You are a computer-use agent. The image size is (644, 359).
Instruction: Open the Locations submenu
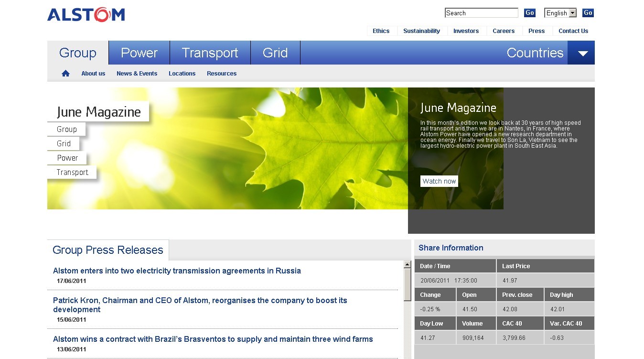click(x=182, y=74)
